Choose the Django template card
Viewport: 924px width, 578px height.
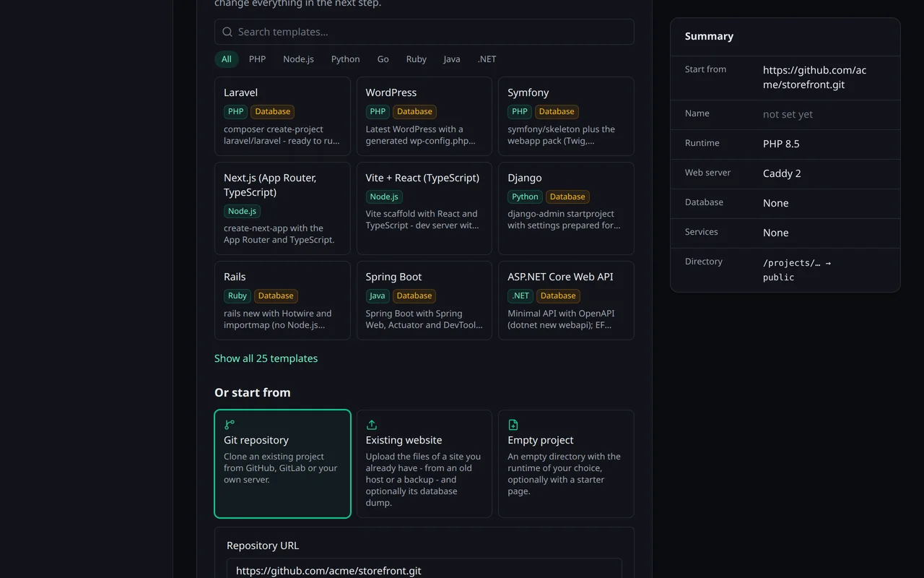(x=566, y=208)
